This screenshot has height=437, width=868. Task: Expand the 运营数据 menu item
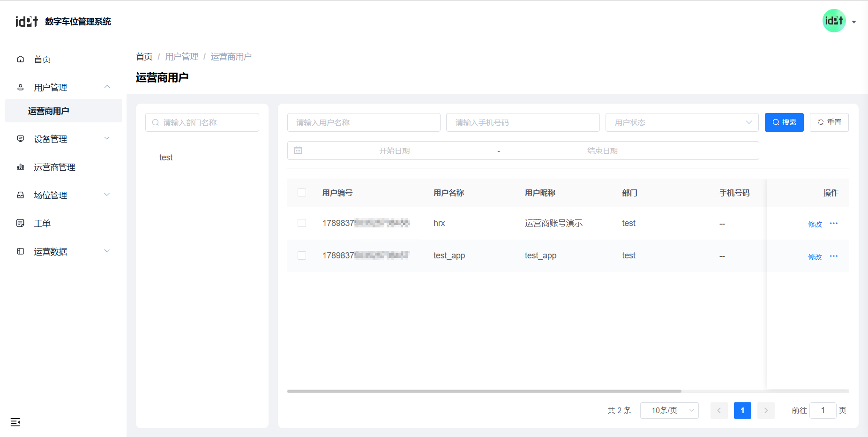[x=63, y=251]
